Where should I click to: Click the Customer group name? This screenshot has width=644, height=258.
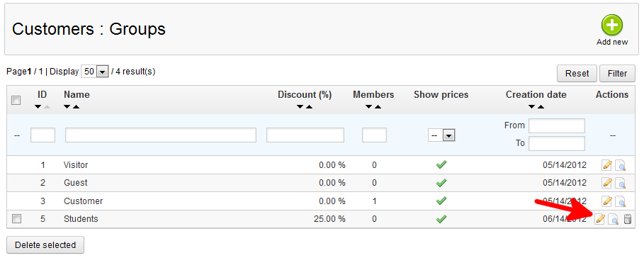pos(84,201)
